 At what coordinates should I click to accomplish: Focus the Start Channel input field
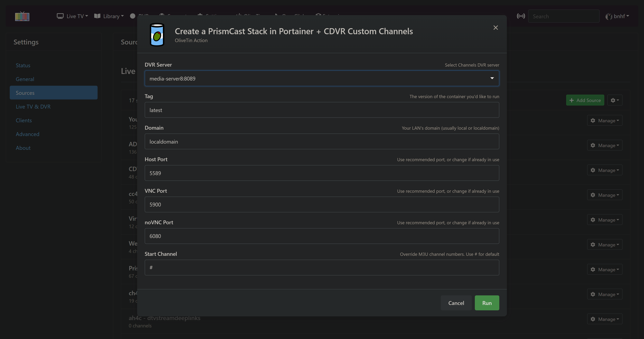(x=322, y=268)
